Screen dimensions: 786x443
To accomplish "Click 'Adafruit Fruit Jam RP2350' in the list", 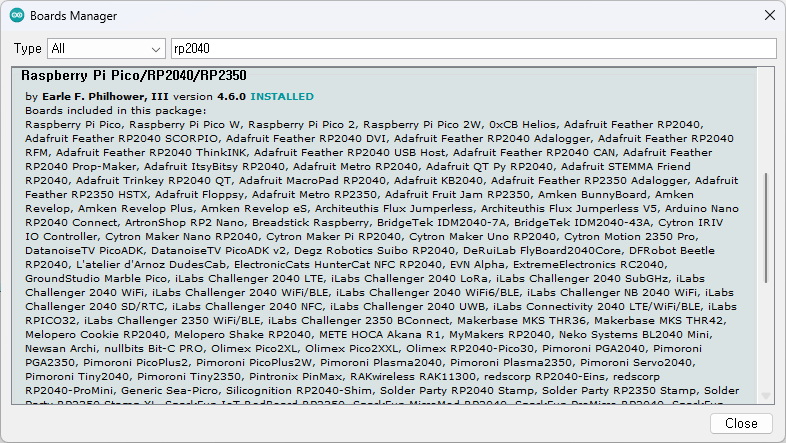I will (457, 194).
